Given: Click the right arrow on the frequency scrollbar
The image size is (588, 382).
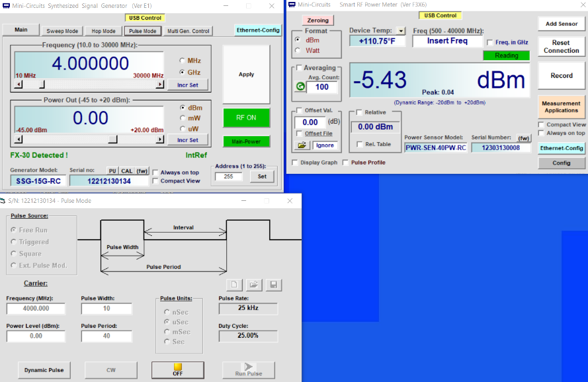Looking at the screenshot, I should tap(159, 85).
